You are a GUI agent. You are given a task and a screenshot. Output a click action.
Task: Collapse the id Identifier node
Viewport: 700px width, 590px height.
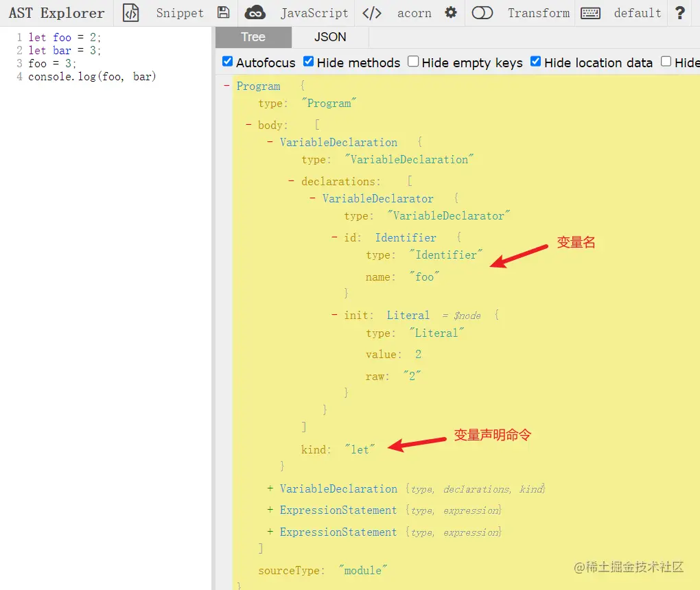tap(334, 237)
